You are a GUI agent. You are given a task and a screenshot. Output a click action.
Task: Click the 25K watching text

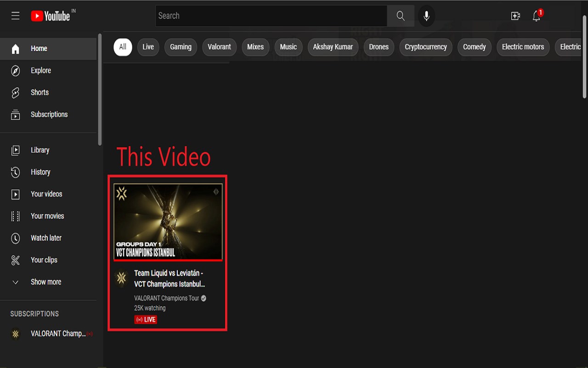[x=150, y=308]
